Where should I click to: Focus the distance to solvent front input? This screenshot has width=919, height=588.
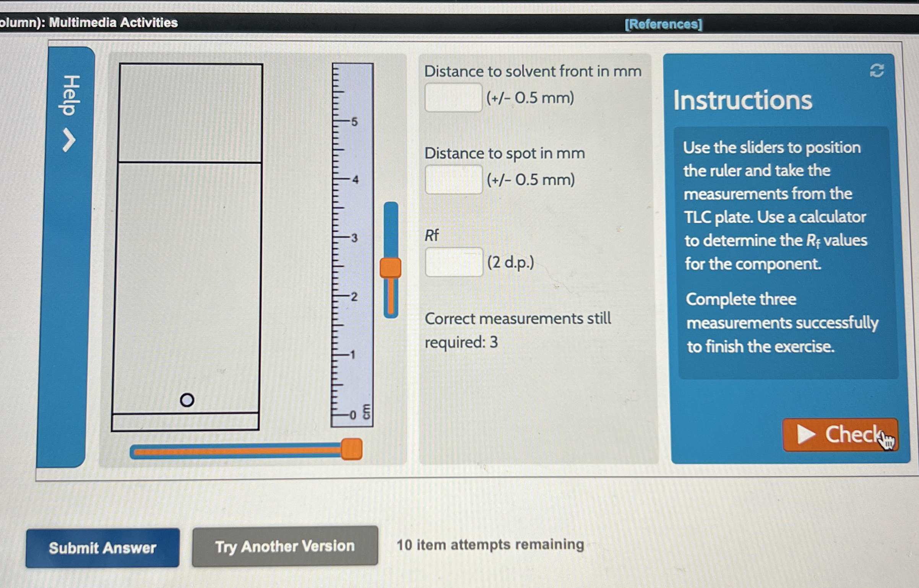(453, 98)
